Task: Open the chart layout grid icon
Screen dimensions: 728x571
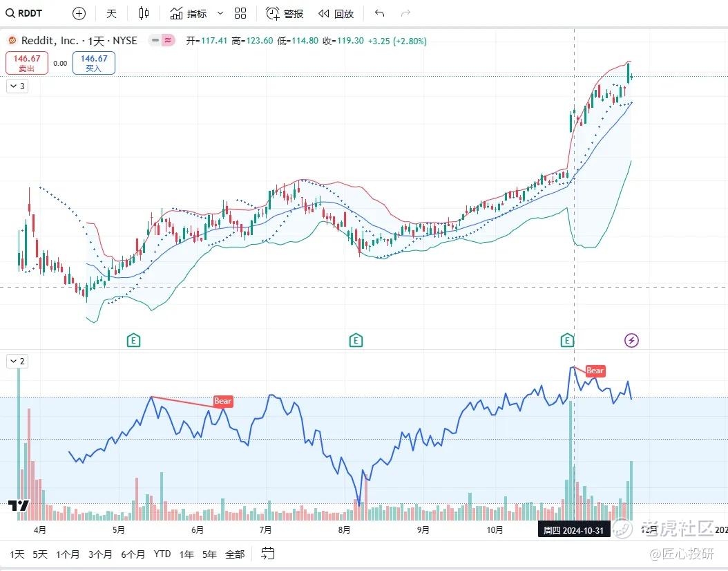Action: tap(240, 13)
